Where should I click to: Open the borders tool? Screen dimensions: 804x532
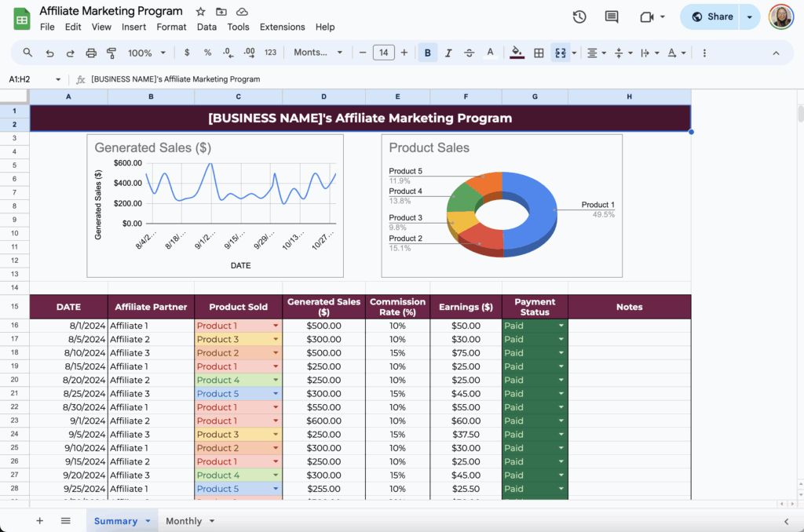pyautogui.click(x=539, y=53)
